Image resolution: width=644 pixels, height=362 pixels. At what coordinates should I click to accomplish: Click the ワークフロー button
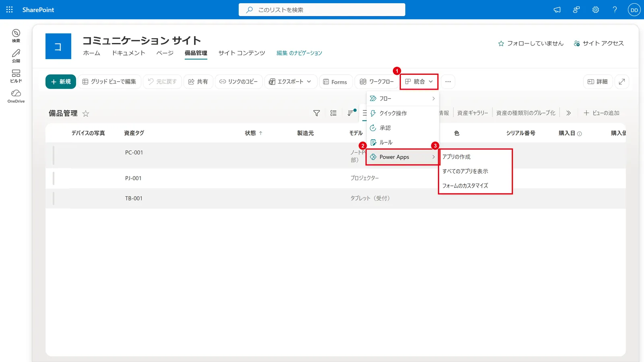377,82
